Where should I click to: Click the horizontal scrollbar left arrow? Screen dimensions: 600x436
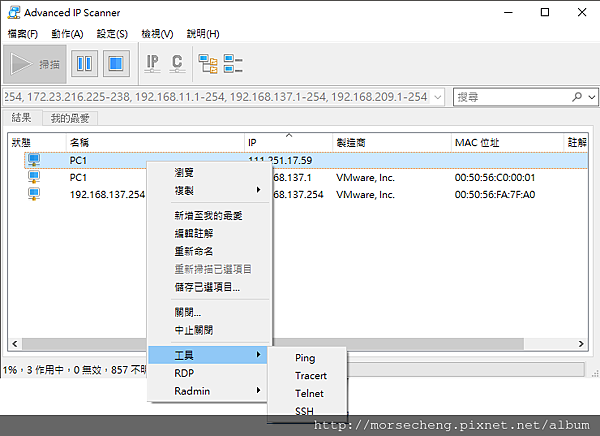[x=15, y=344]
